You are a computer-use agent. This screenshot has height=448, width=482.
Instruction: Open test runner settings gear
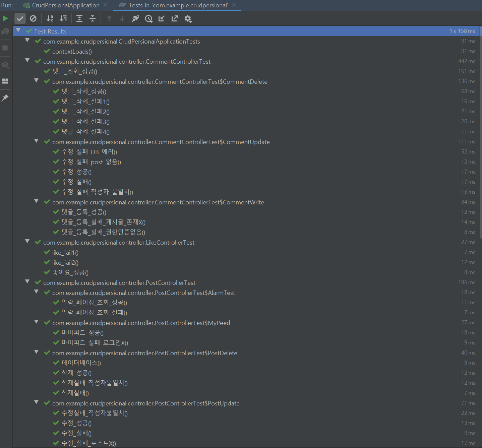pos(188,18)
